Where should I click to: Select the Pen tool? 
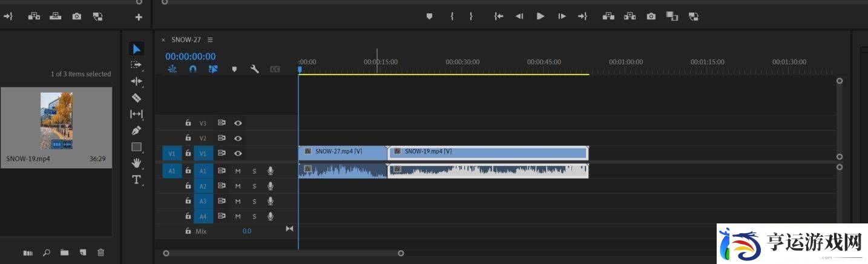136,130
